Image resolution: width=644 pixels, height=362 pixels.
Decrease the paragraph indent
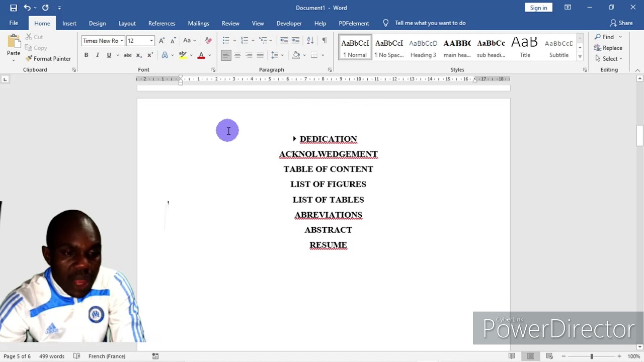click(284, 41)
